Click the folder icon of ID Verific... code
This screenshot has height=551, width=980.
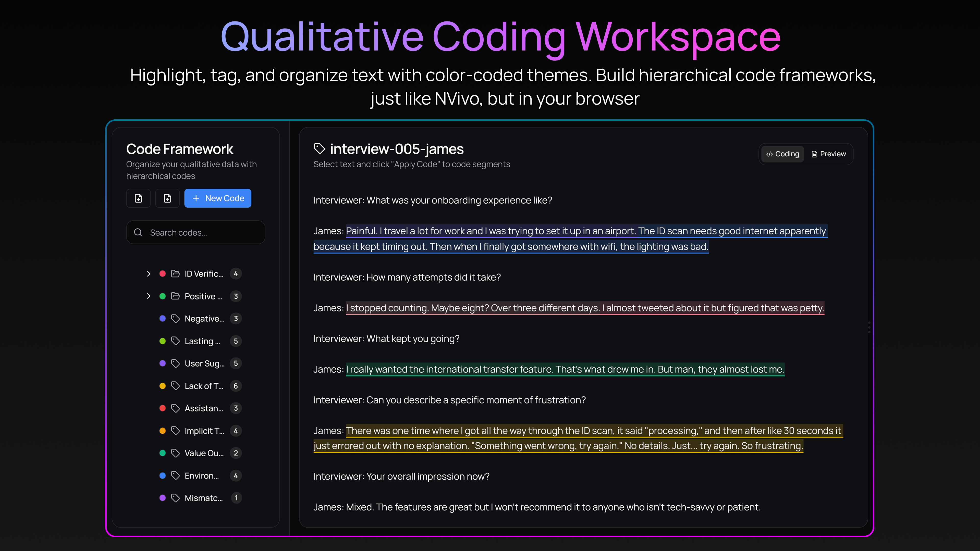(175, 274)
